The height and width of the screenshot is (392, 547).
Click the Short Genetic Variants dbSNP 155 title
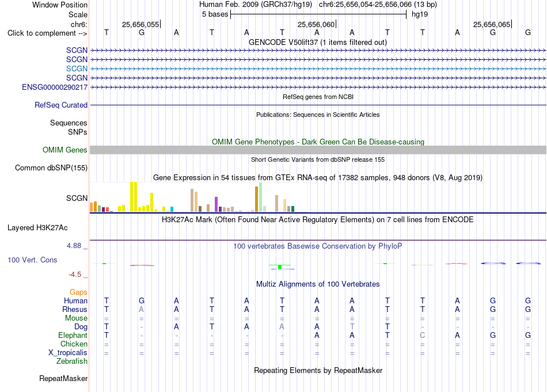coord(318,159)
